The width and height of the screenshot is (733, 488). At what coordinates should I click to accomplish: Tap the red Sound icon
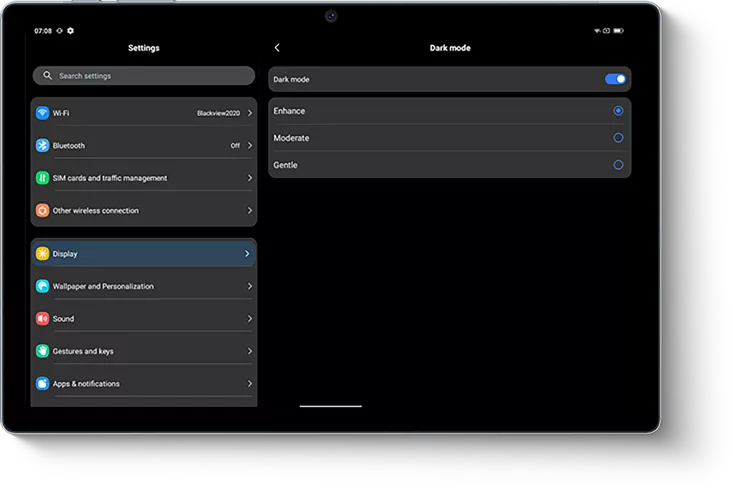(x=42, y=319)
